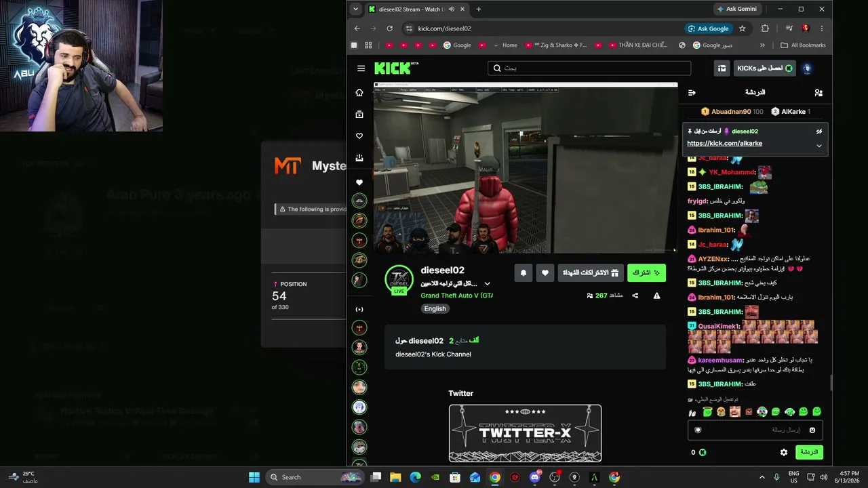
Task: Open Chrome extensions puzzle icon
Action: point(765,28)
